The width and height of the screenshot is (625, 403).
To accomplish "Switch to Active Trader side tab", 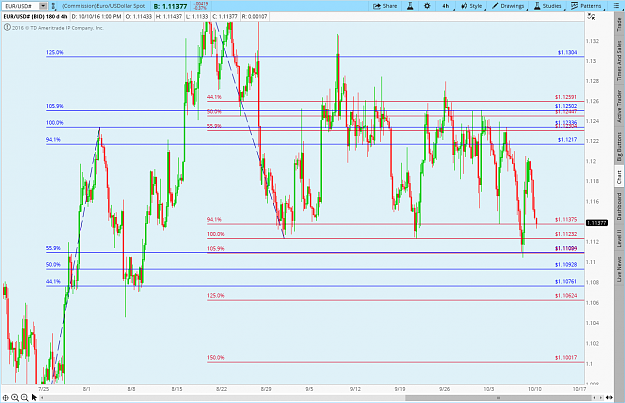I will [619, 106].
